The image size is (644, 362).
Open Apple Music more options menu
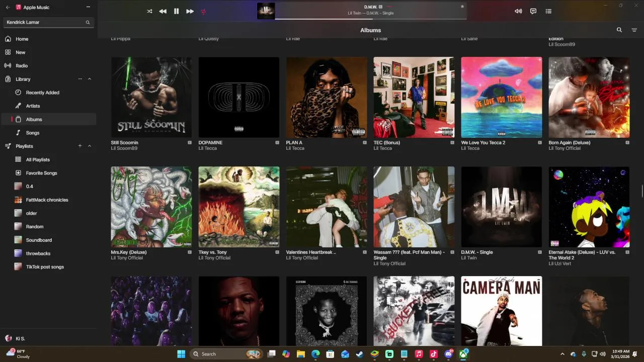(89, 7)
